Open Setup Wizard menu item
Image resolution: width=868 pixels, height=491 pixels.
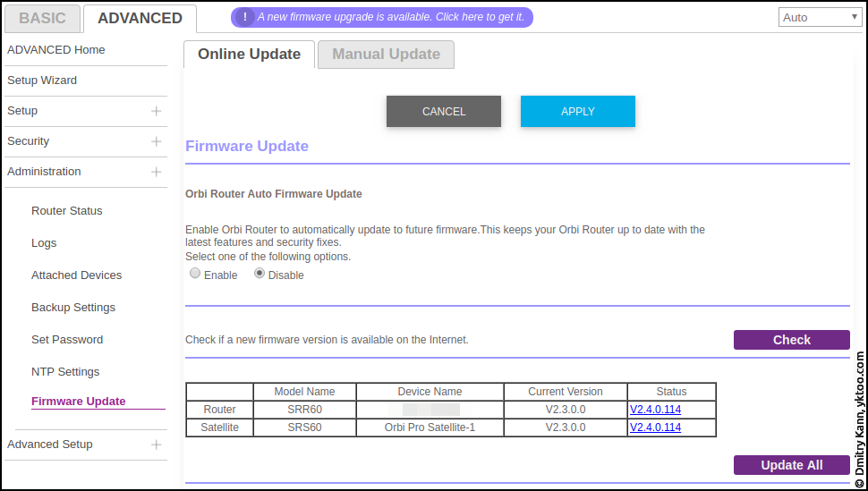pyautogui.click(x=42, y=80)
